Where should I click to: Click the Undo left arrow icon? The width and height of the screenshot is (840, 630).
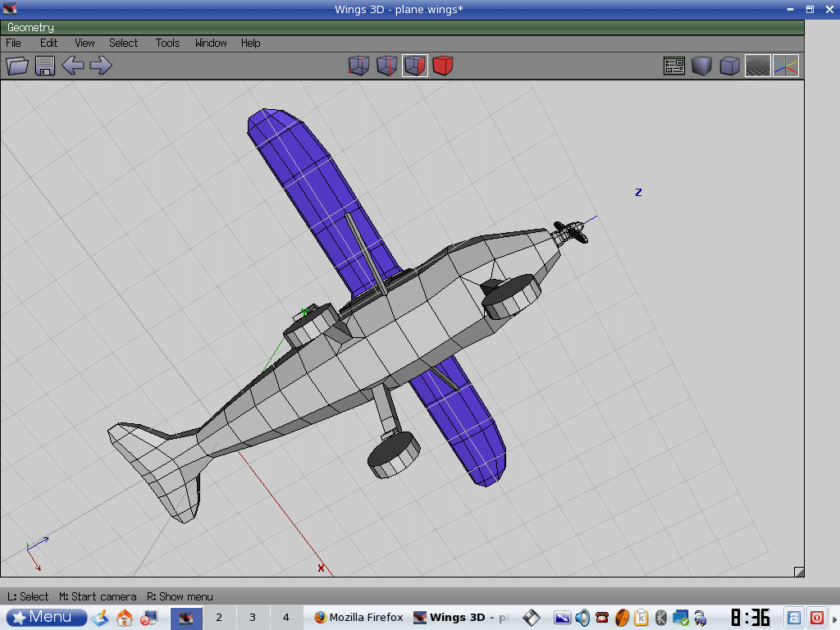tap(73, 66)
